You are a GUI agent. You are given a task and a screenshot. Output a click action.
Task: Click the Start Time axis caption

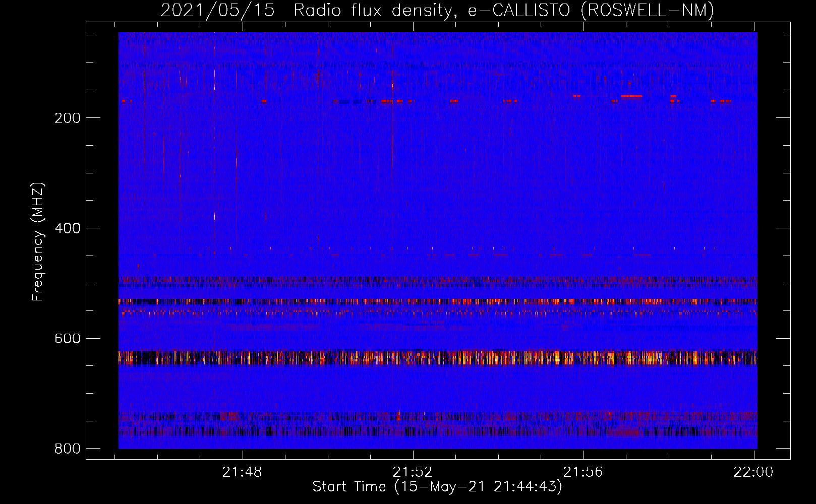click(x=437, y=487)
